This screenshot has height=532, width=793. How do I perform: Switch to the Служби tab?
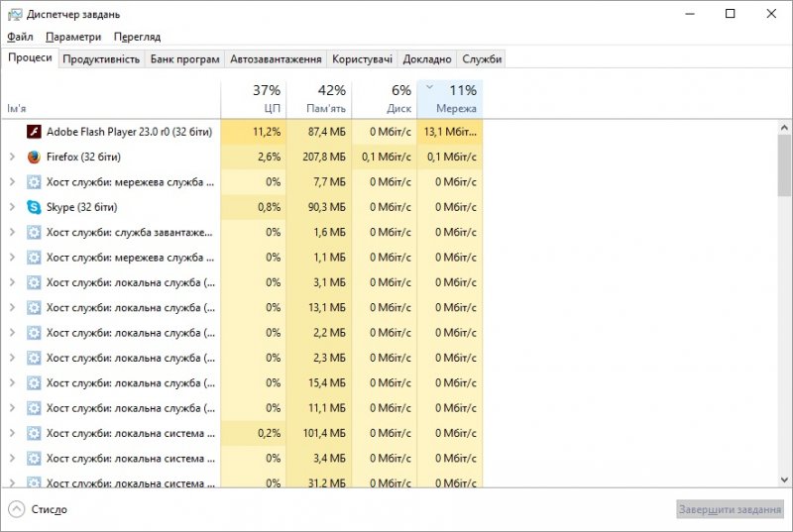tap(482, 59)
